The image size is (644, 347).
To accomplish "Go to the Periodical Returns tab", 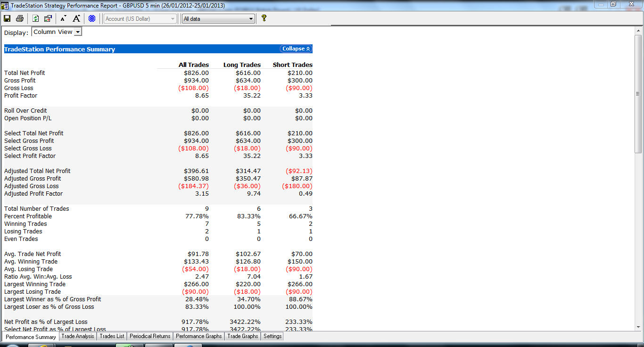I will pyautogui.click(x=150, y=336).
